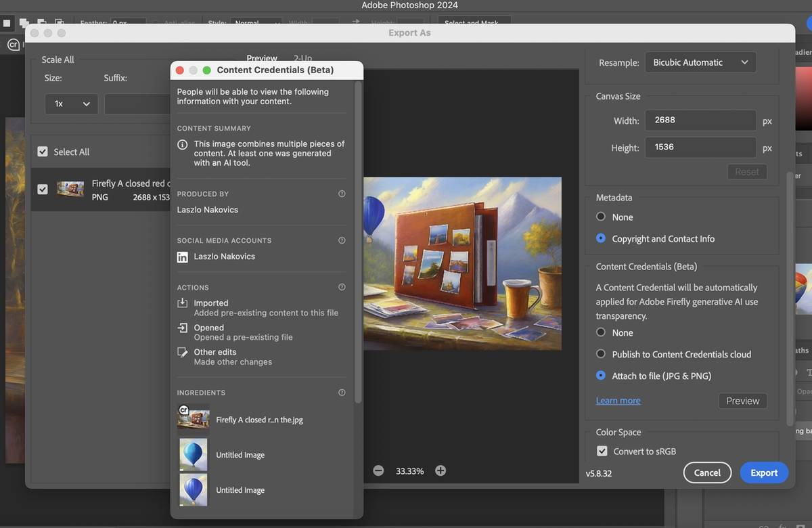Zoom in the preview with plus icon
812x528 pixels.
click(x=441, y=470)
